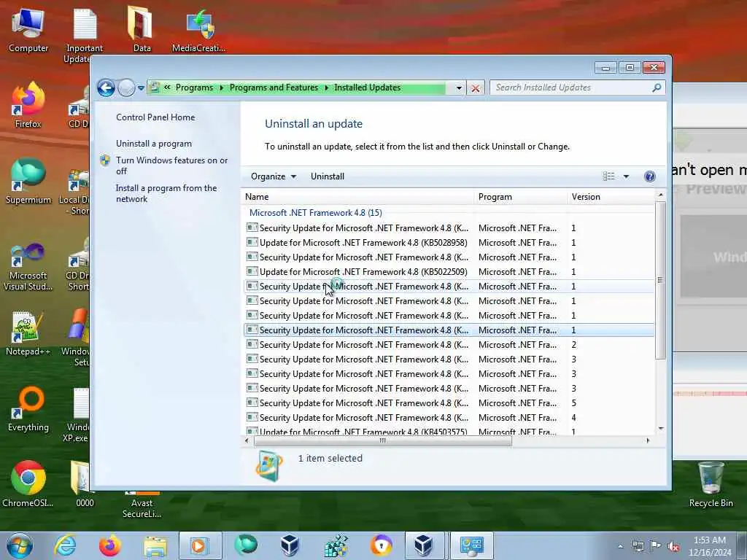Open the Organize menu

point(274,176)
